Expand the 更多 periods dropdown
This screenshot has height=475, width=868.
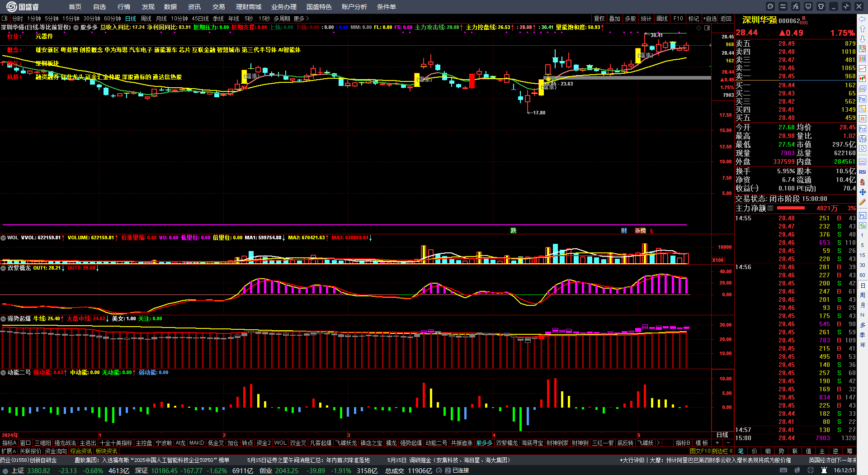tap(302, 19)
